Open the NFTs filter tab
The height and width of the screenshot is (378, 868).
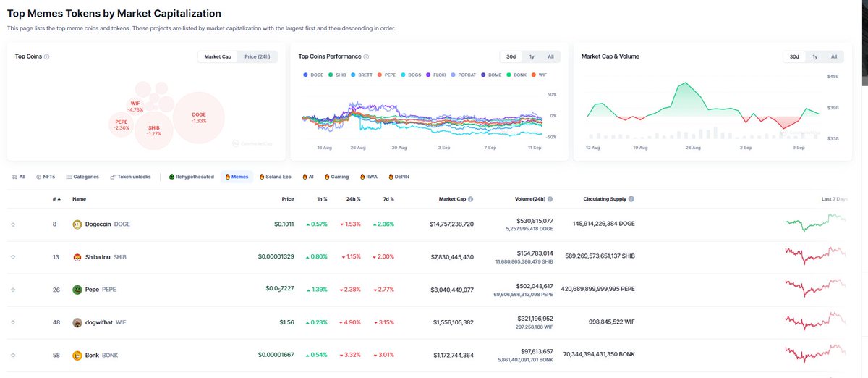pos(46,177)
